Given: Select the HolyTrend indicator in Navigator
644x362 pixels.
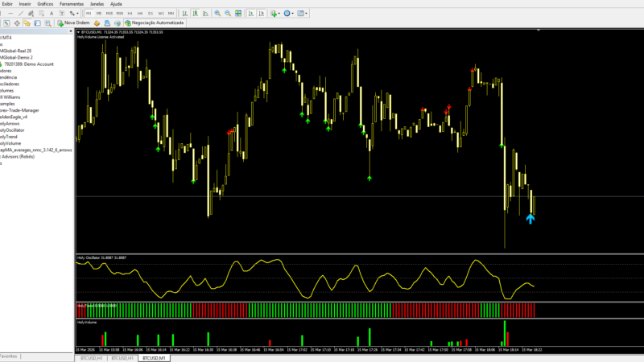Looking at the screenshot, I should tap(9, 137).
